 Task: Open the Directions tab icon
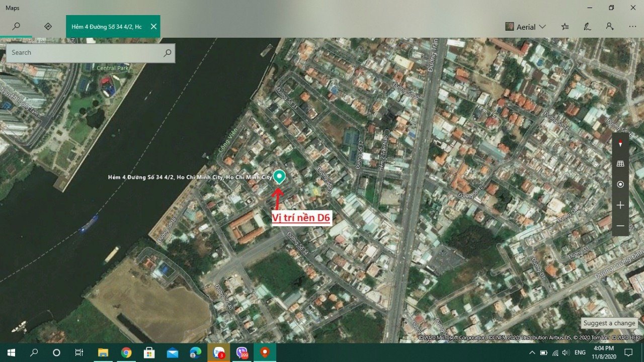click(48, 26)
